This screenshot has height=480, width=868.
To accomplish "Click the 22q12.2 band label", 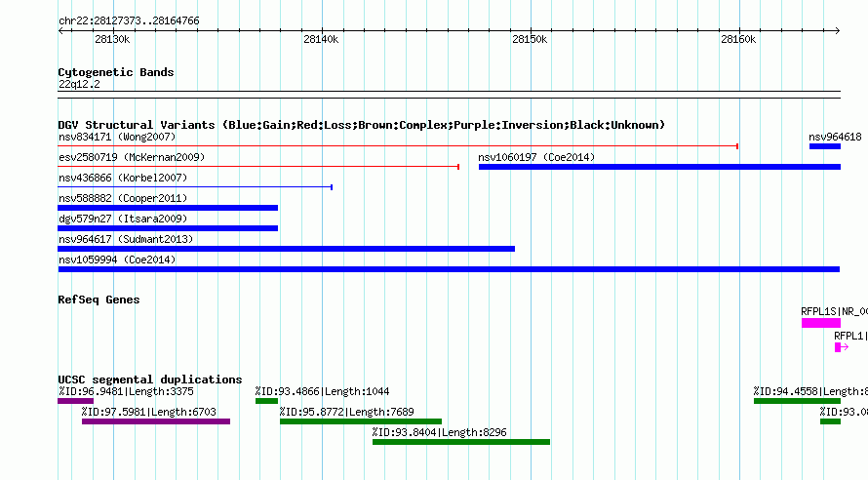I will point(79,84).
